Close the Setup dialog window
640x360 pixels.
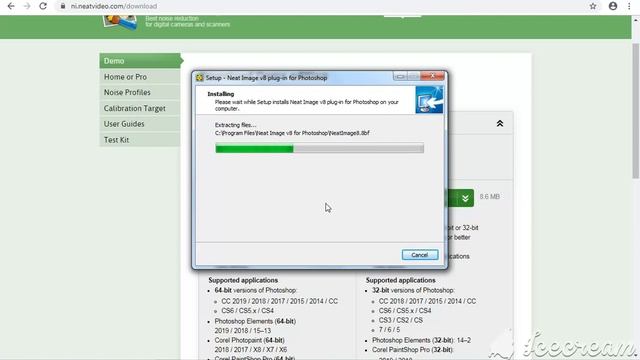(432, 76)
